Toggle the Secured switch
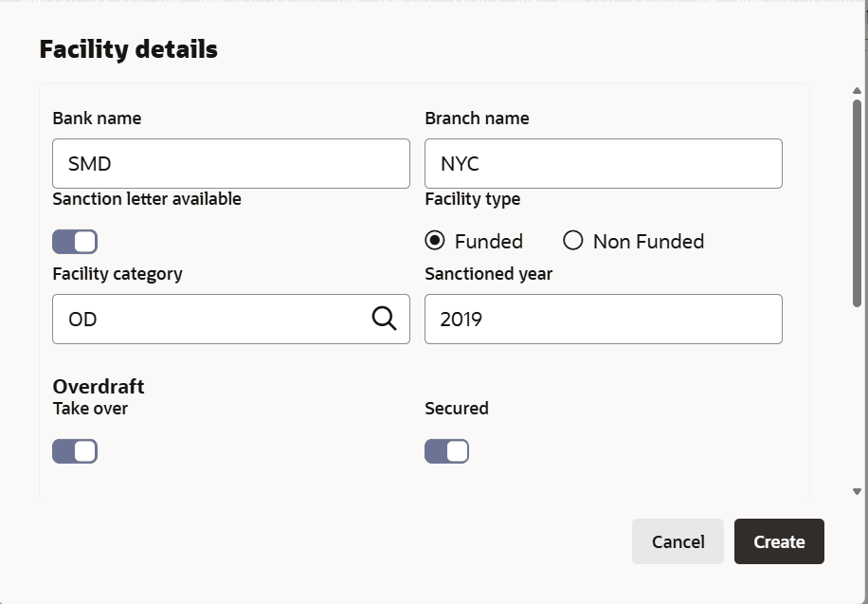The width and height of the screenshot is (868, 604). click(446, 451)
